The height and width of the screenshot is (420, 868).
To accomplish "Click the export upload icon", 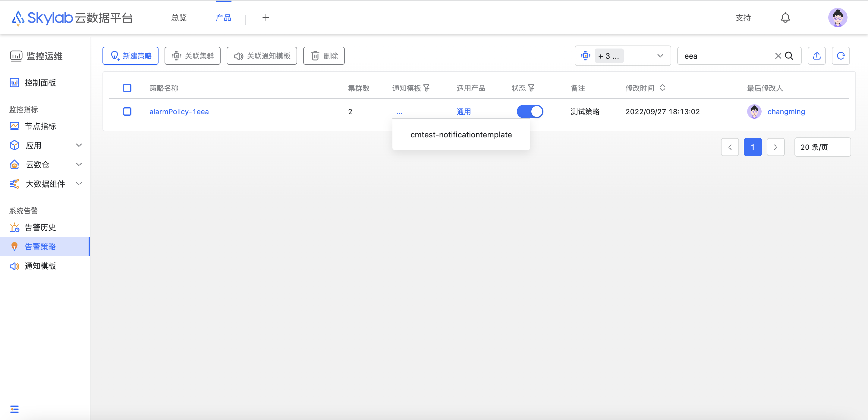I will [x=816, y=56].
